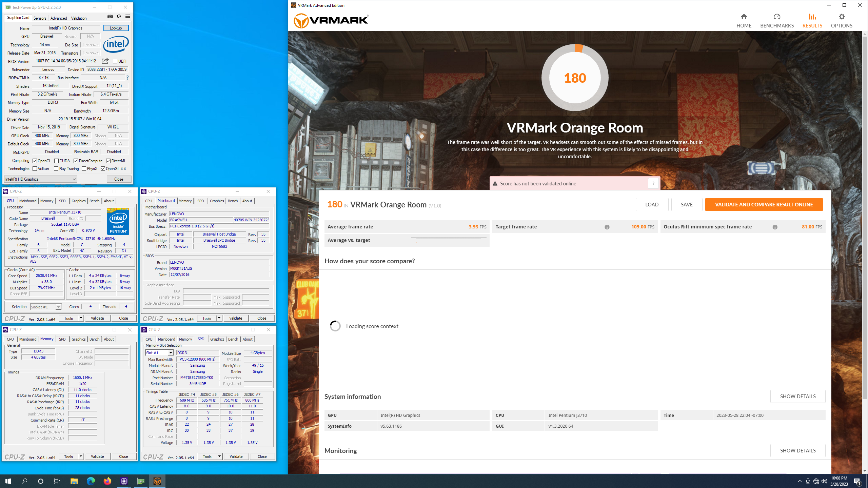Toggle the DirectCompute checkbox
Viewport: 868px width, 488px height.
pos(76,161)
